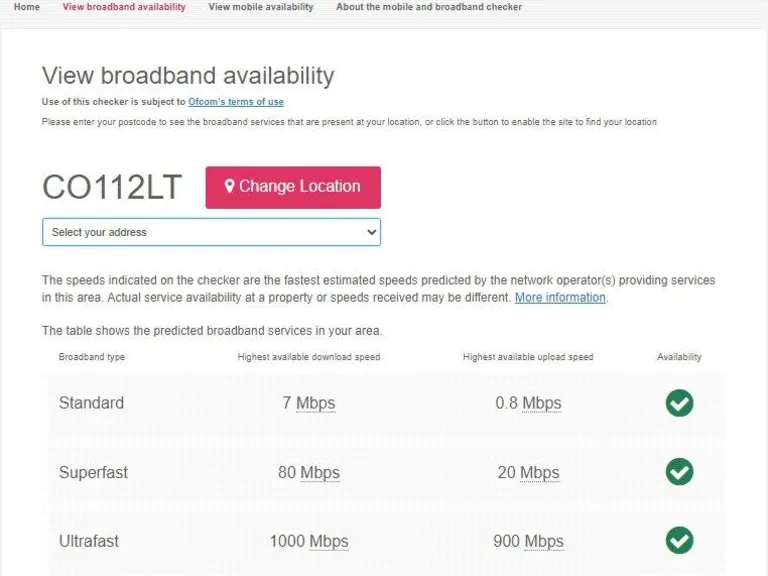Click Mbps abbreviation beside Superfast 20 upload
Screen dimensions: 768x576
tap(539, 473)
